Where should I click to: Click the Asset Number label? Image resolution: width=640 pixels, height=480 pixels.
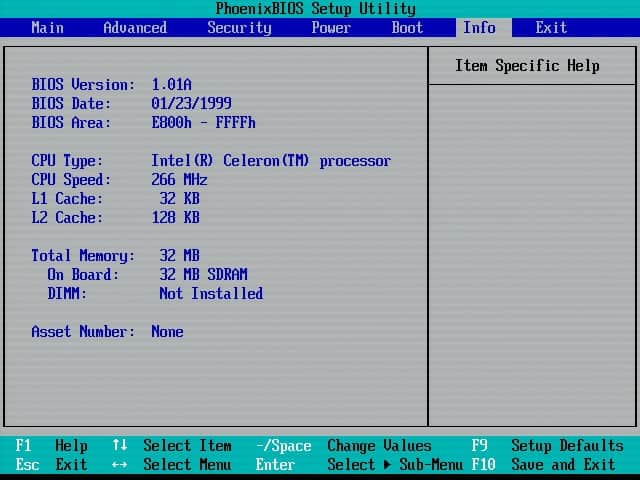click(x=83, y=332)
